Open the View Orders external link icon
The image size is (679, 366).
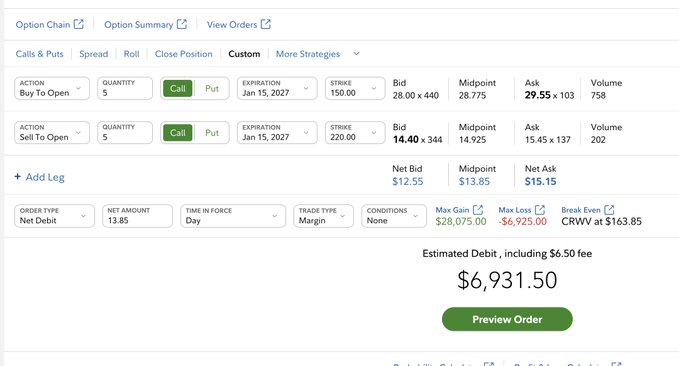point(265,24)
